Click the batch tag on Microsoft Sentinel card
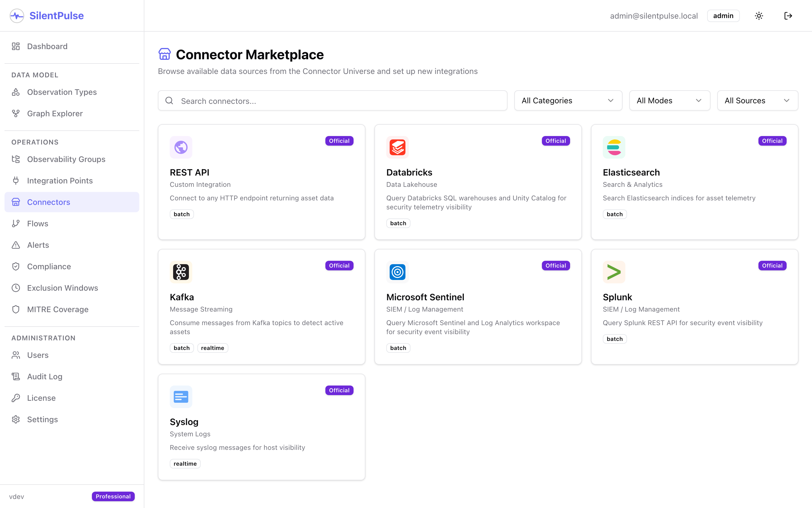This screenshot has width=812, height=508. coord(398,348)
